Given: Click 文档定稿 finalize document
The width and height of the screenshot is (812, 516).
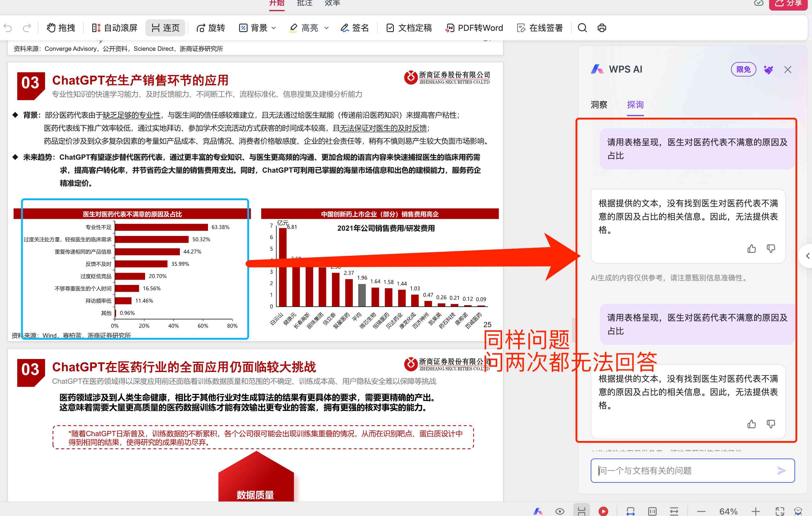Looking at the screenshot, I should click(x=409, y=28).
